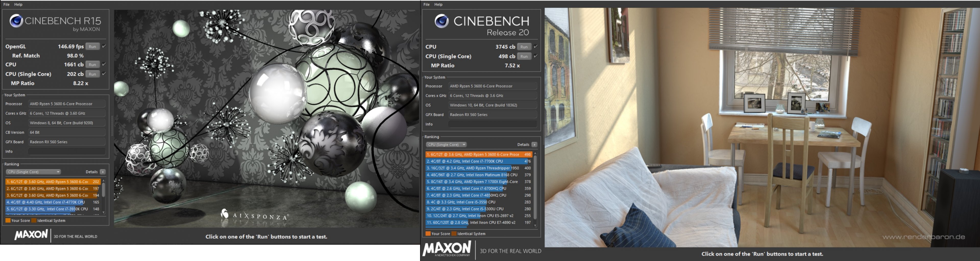Run the OpenGL test in Cinebench R15
980x261 pixels.
click(x=92, y=46)
